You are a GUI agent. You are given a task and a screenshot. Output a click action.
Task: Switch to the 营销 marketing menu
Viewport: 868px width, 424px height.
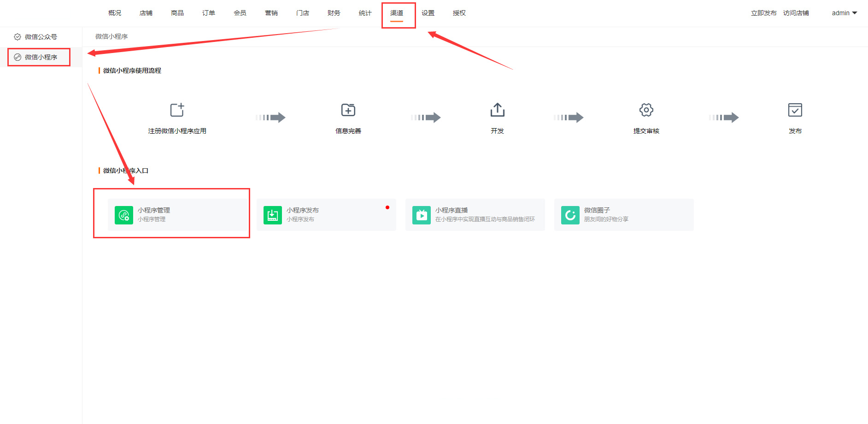(271, 13)
